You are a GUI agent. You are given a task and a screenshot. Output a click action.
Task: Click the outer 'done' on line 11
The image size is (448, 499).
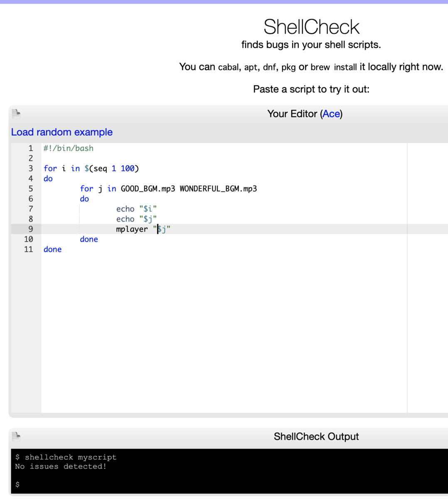point(52,249)
